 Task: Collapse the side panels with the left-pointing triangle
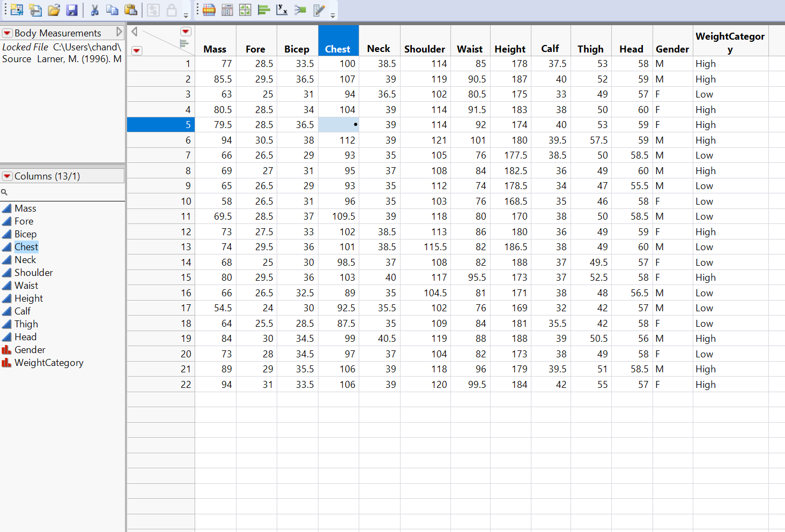coord(134,32)
